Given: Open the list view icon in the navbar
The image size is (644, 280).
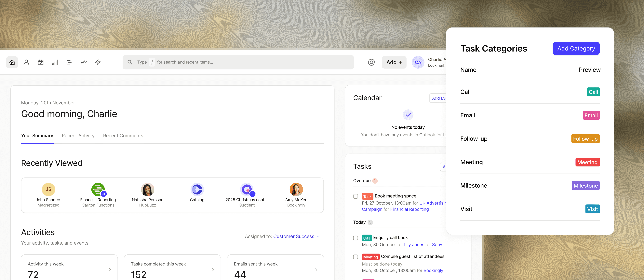Looking at the screenshot, I should pos(69,62).
